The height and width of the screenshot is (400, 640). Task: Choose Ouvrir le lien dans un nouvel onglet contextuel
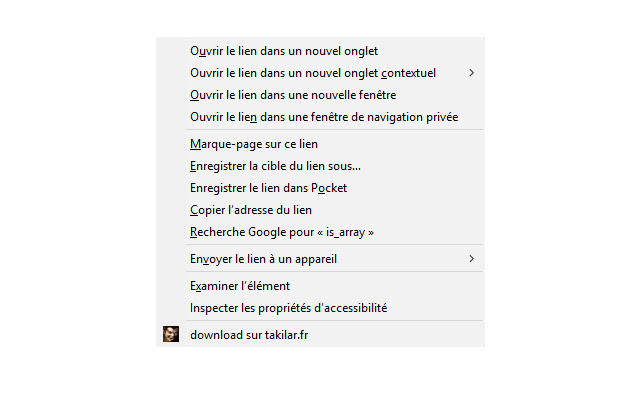click(x=312, y=72)
